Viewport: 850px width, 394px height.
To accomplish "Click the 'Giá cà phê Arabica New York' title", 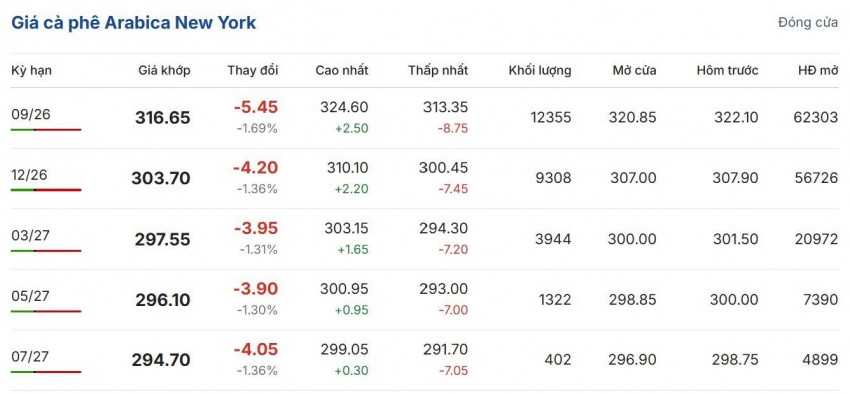I will pyautogui.click(x=133, y=23).
